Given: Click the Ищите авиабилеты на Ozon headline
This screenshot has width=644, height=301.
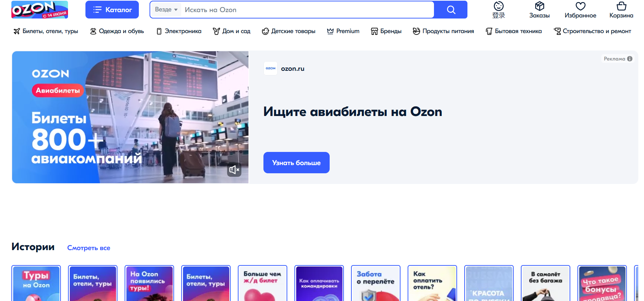Looking at the screenshot, I should (x=353, y=112).
